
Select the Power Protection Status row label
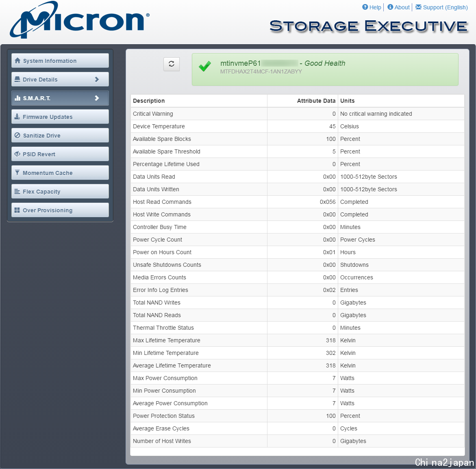click(x=164, y=416)
